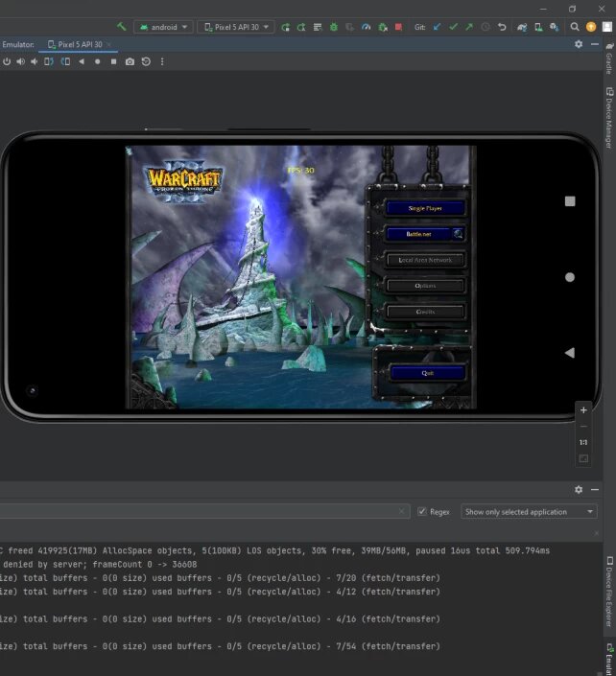The image size is (616, 676).
Task: Open SDK Manager toolbar icon
Action: 555,27
